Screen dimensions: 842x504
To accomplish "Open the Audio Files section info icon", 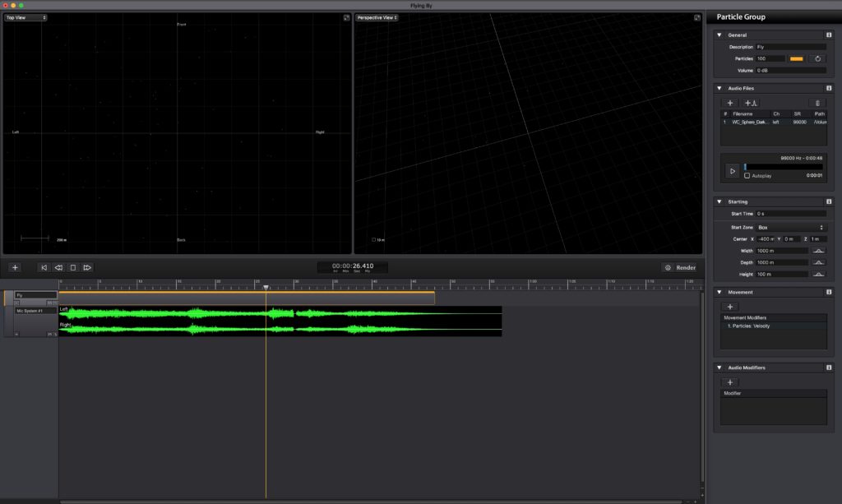I will tap(829, 88).
